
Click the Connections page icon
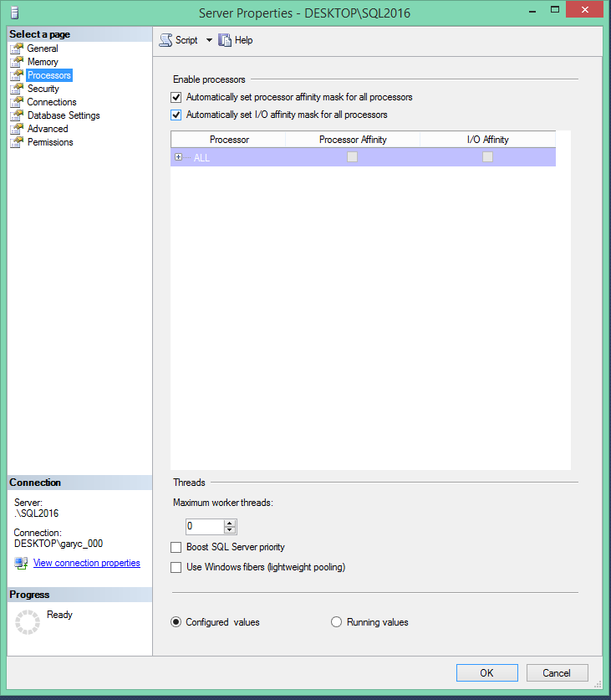coord(17,102)
